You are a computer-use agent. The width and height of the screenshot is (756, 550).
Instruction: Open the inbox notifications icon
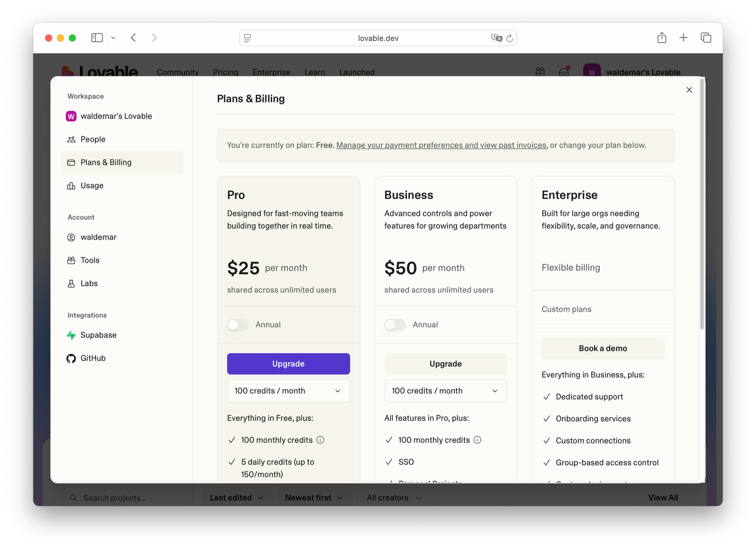[x=564, y=72]
